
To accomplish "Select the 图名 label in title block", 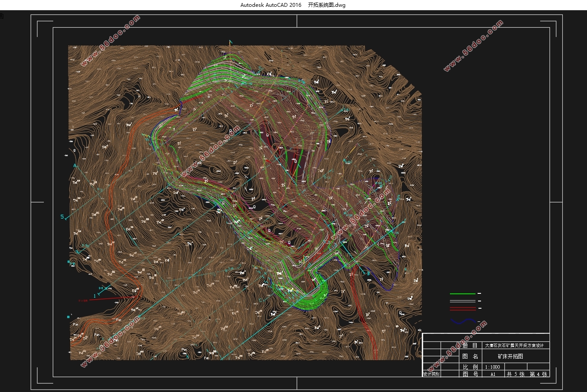I will tap(470, 356).
